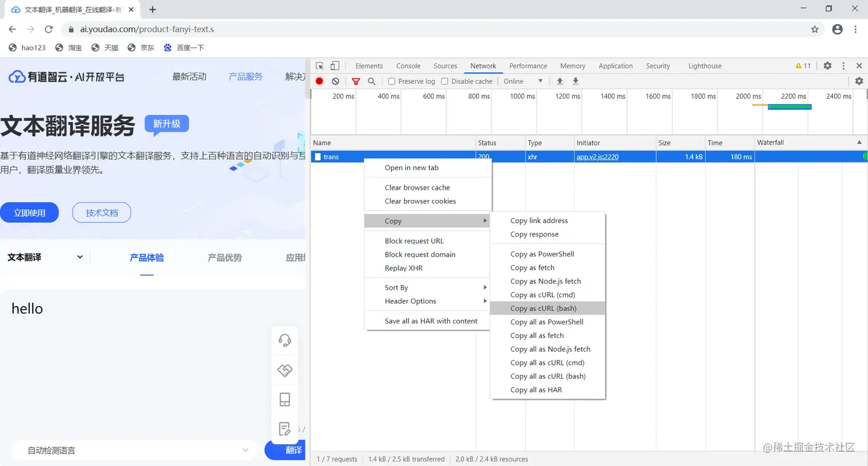Viewport: 868px width, 466px height.
Task: Open the Chrome profile avatar
Action: (x=838, y=29)
